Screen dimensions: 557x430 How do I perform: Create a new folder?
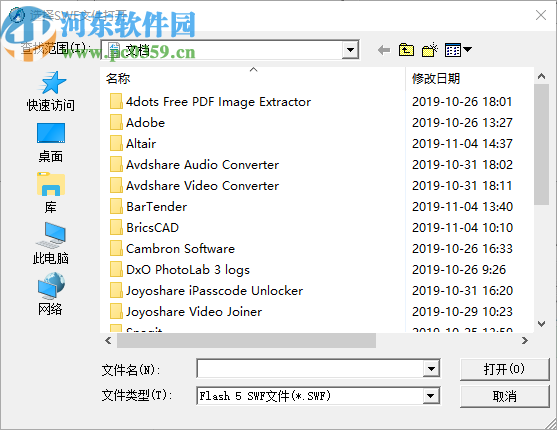[429, 50]
